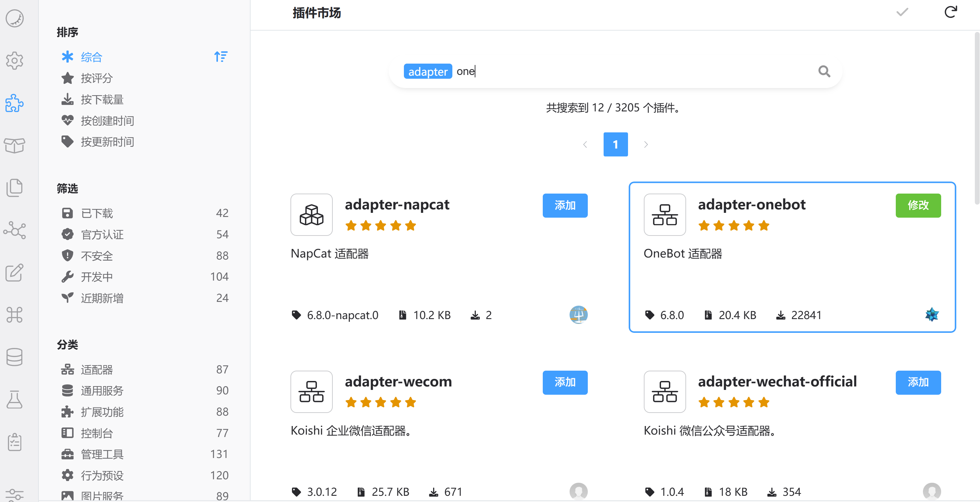This screenshot has height=502, width=980.
Task: Open the files explorer icon in sidebar
Action: pos(14,188)
